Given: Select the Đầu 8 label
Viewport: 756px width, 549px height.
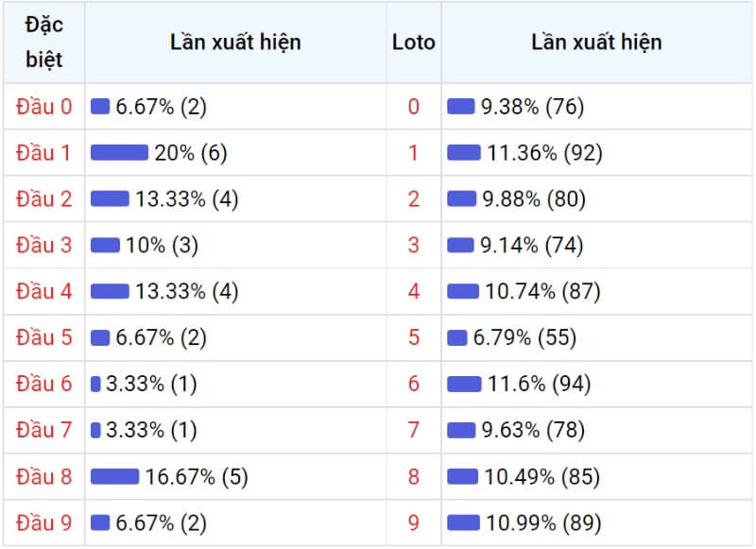Looking at the screenshot, I should 43,476.
